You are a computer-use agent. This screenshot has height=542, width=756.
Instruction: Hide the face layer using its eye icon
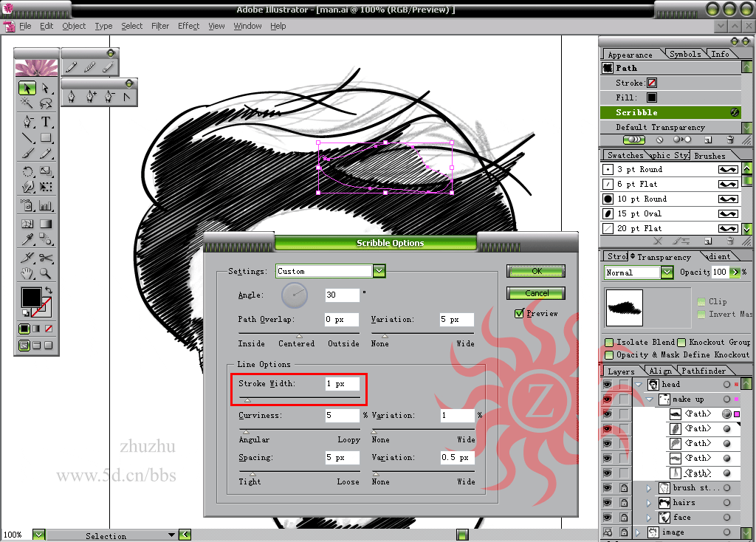click(x=608, y=518)
